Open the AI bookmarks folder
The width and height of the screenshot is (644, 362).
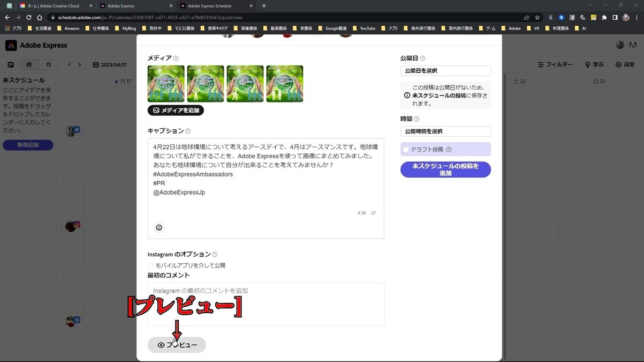pyautogui.click(x=580, y=28)
